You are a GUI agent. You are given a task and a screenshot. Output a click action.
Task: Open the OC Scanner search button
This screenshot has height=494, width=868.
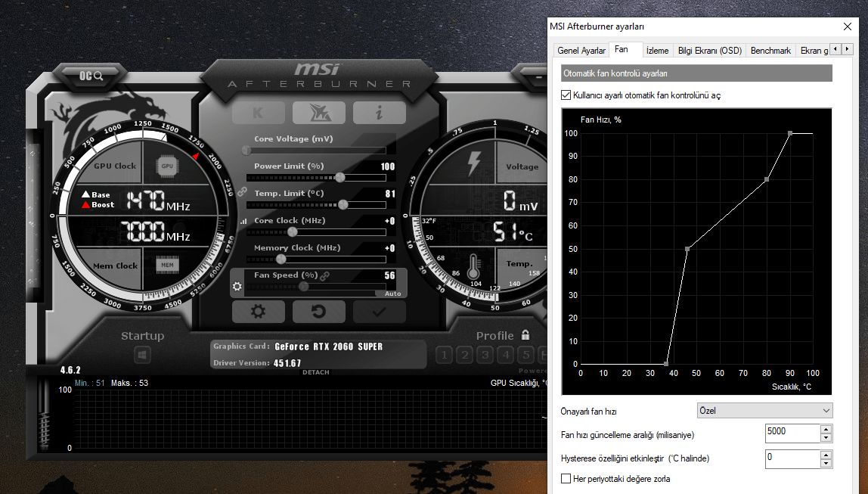click(x=91, y=76)
